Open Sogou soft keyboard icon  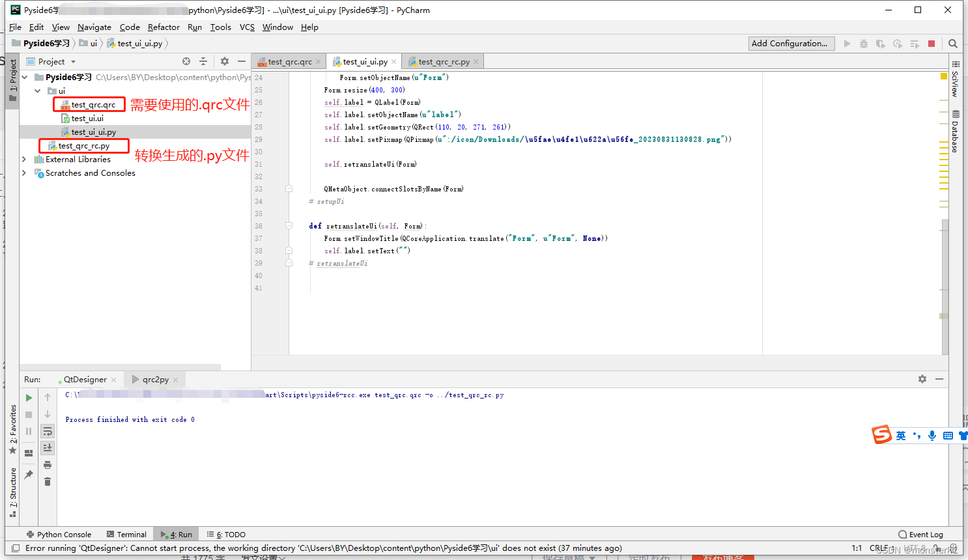[948, 436]
